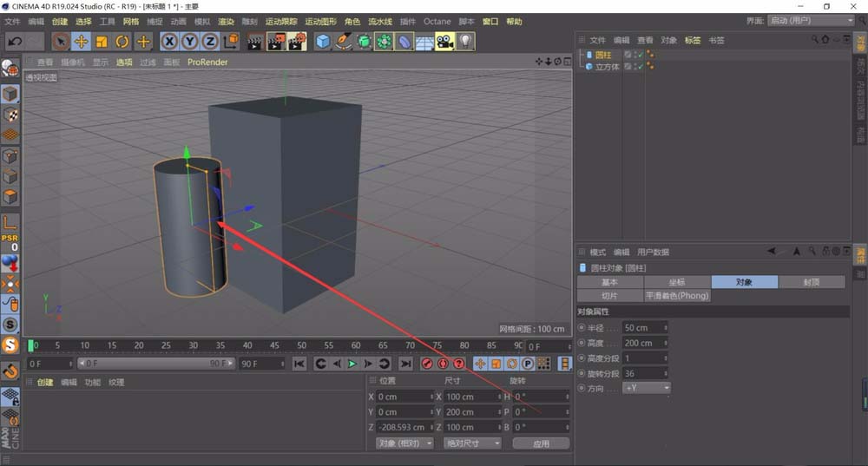Switch to the 平滑着色(Phong) tab
Viewport: 868px width, 466px height.
677,296
